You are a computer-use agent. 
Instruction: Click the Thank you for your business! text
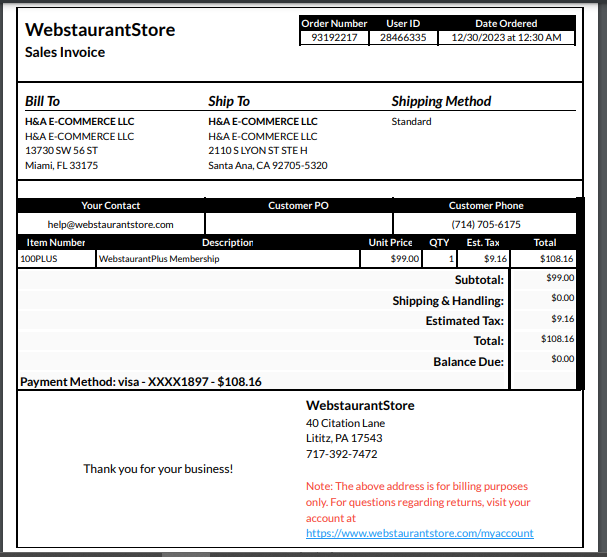(x=158, y=469)
